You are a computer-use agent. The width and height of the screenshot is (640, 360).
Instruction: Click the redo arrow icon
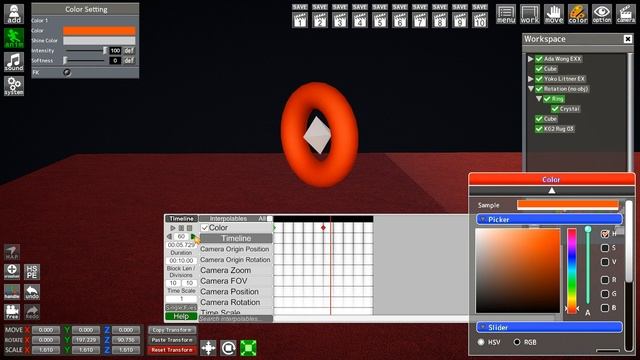tap(32, 312)
